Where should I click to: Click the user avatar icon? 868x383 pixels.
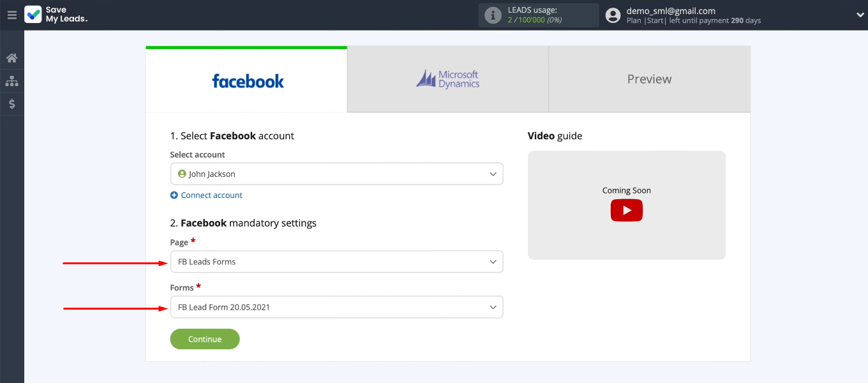(613, 15)
